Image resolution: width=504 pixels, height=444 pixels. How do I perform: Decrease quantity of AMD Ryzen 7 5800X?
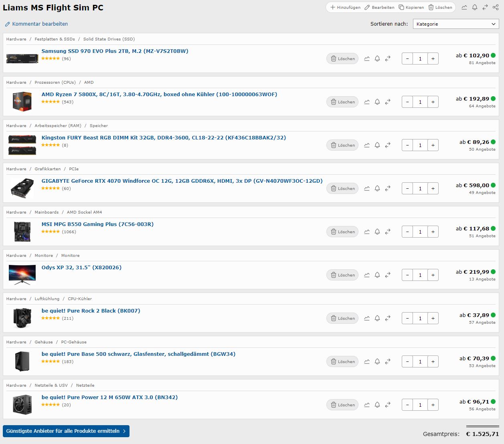click(407, 102)
